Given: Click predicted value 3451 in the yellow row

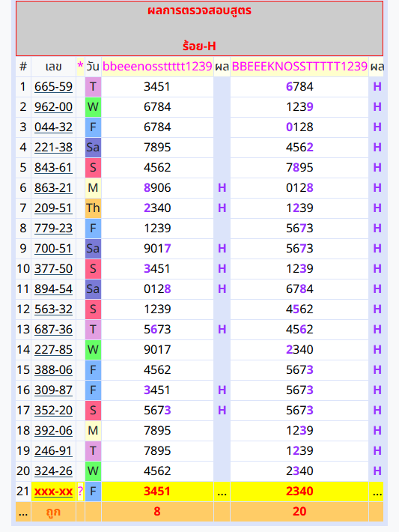Looking at the screenshot, I should (x=157, y=492).
